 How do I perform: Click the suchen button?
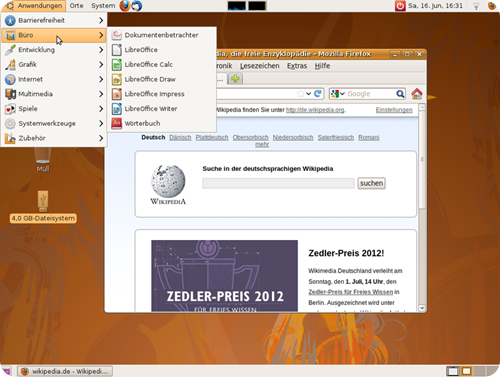click(372, 183)
